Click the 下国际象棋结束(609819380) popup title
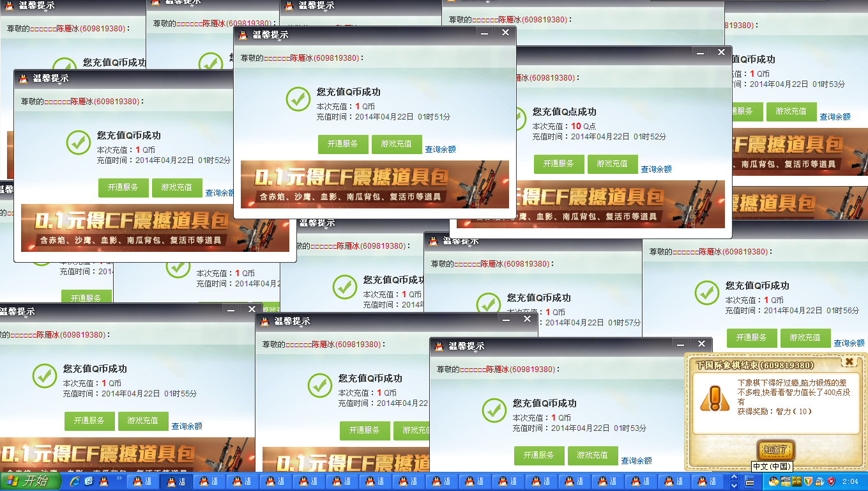 [755, 366]
